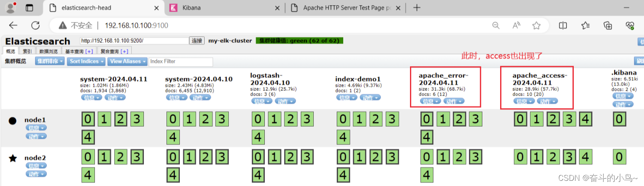Open the 复合查询 tab
This screenshot has width=644, height=186.
(115, 51)
